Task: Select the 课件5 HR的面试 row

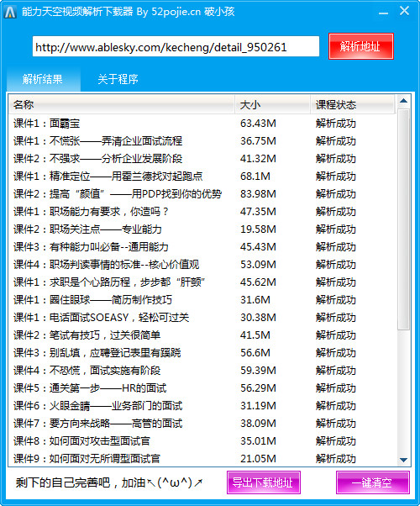Action: tap(202, 387)
